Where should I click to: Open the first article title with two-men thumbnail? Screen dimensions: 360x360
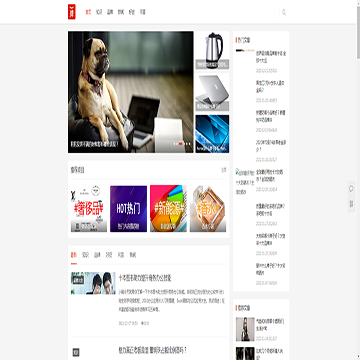point(145,278)
